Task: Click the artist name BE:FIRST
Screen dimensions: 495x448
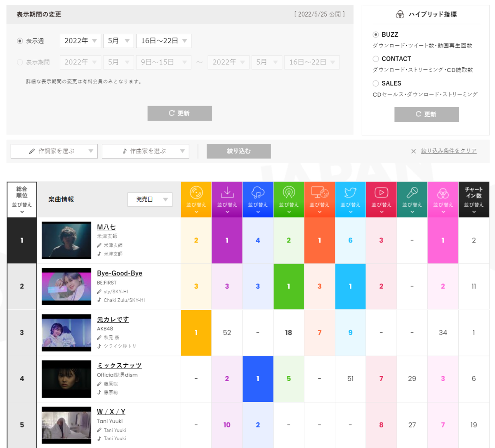Action: [x=107, y=283]
